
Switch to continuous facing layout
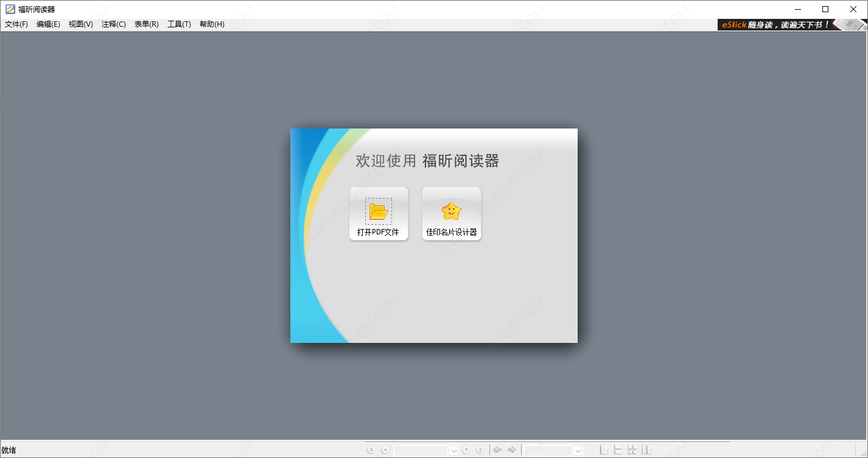632,450
